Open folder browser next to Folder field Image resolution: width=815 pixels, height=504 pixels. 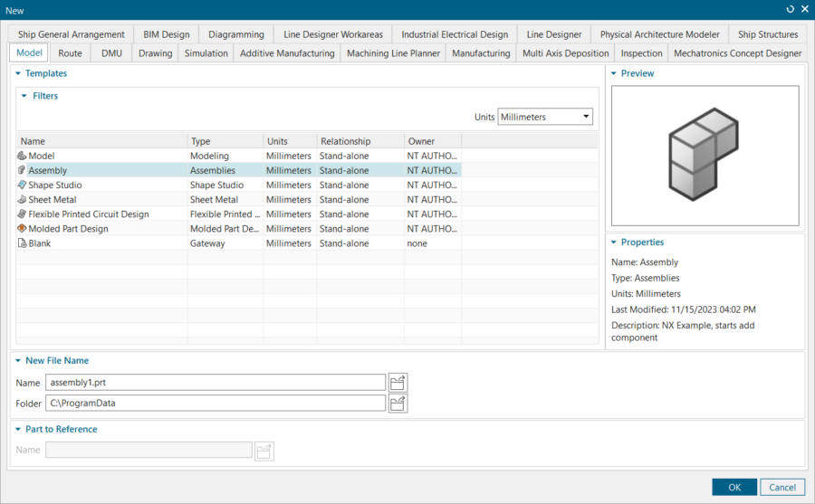pos(398,404)
